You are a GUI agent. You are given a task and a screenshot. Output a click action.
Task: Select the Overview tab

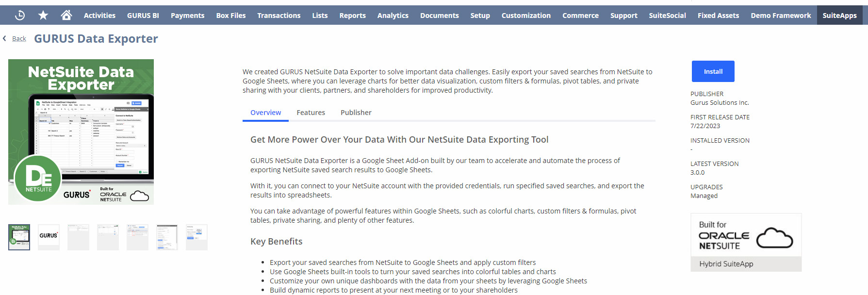pos(265,112)
